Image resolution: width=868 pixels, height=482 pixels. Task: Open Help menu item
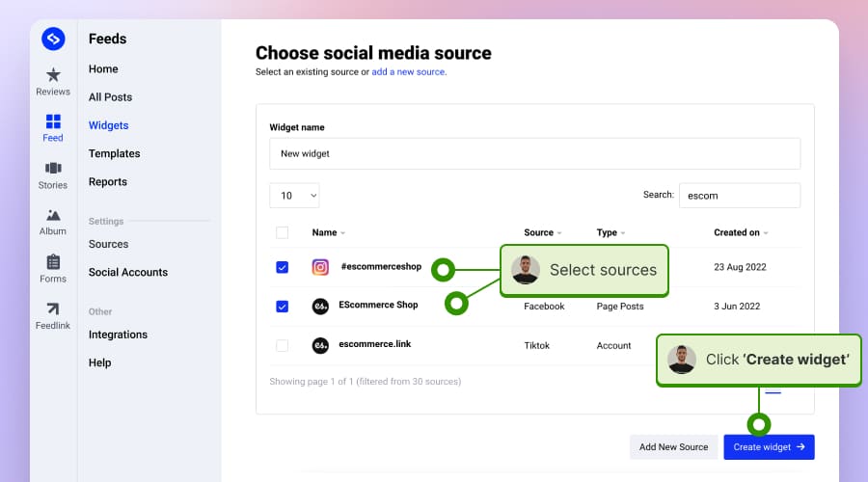click(x=99, y=363)
